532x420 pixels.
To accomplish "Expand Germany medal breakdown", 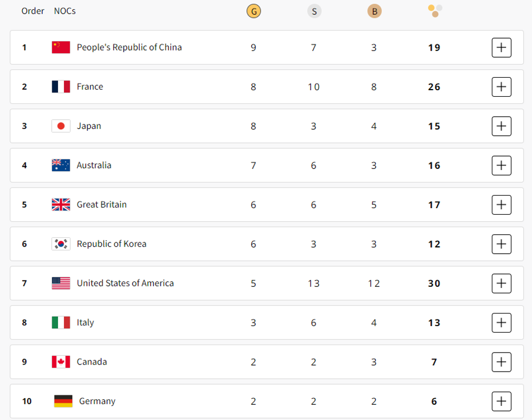I will click(x=501, y=402).
